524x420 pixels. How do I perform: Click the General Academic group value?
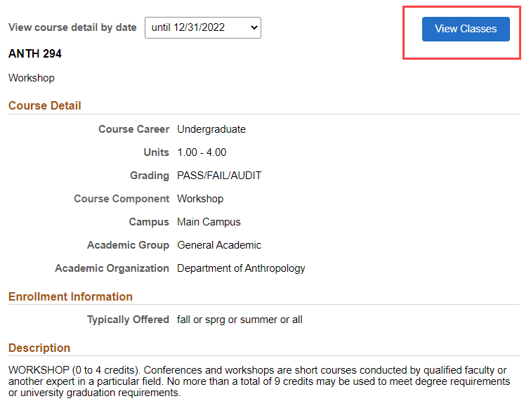(x=219, y=245)
